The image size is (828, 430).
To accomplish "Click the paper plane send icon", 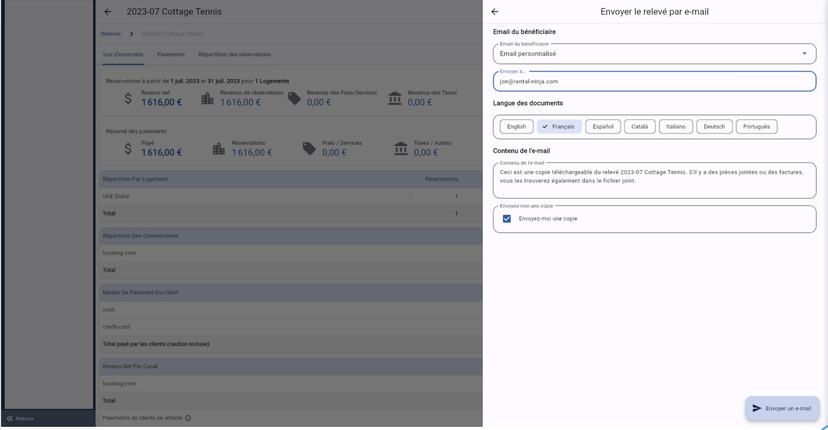I will pyautogui.click(x=757, y=408).
